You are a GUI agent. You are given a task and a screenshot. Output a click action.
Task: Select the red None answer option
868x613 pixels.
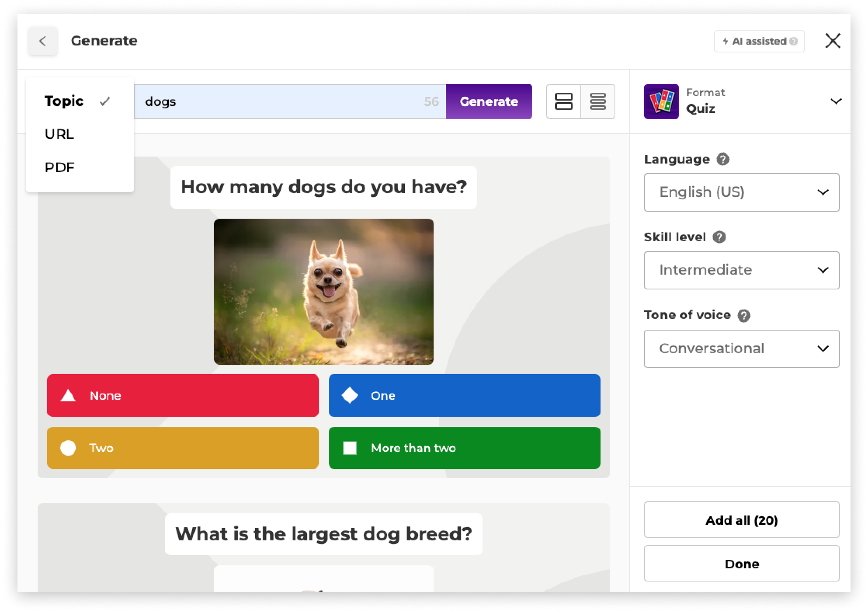(183, 396)
